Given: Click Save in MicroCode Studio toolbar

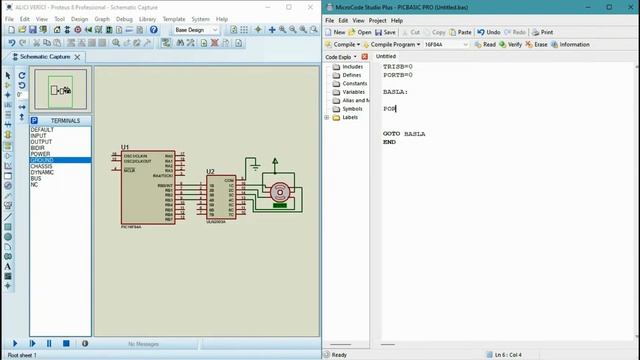Looking at the screenshot, I should pyautogui.click(x=385, y=32).
